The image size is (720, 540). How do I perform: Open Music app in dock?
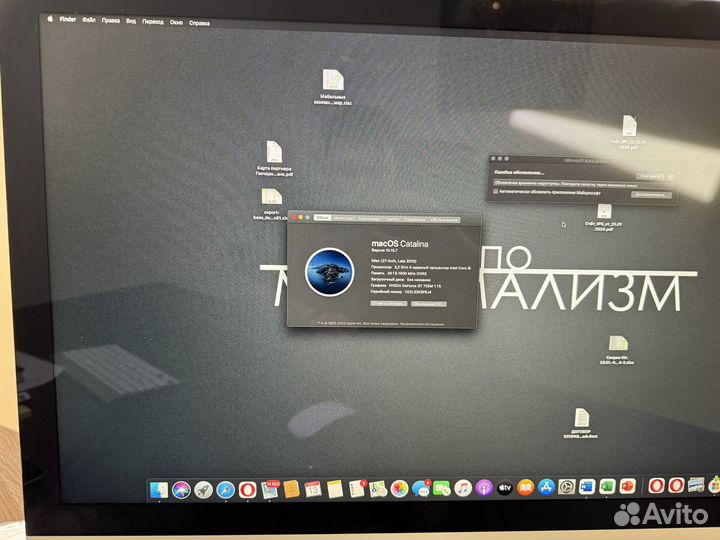463,488
